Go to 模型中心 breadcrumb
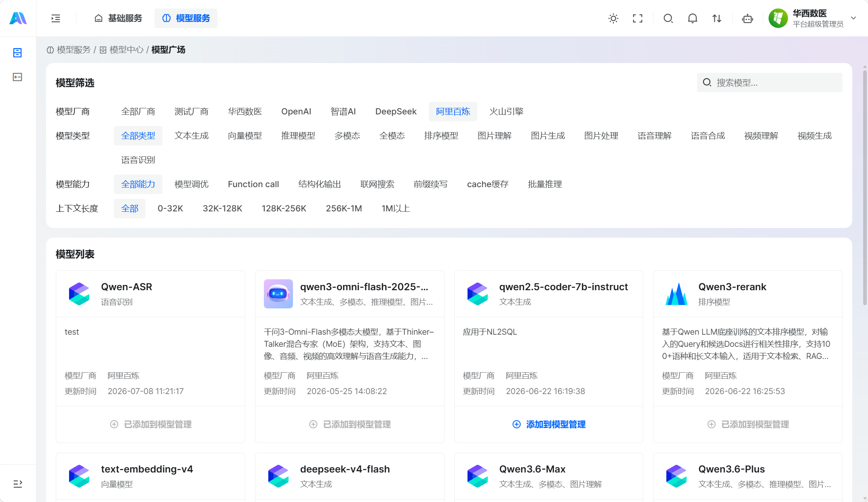 122,50
